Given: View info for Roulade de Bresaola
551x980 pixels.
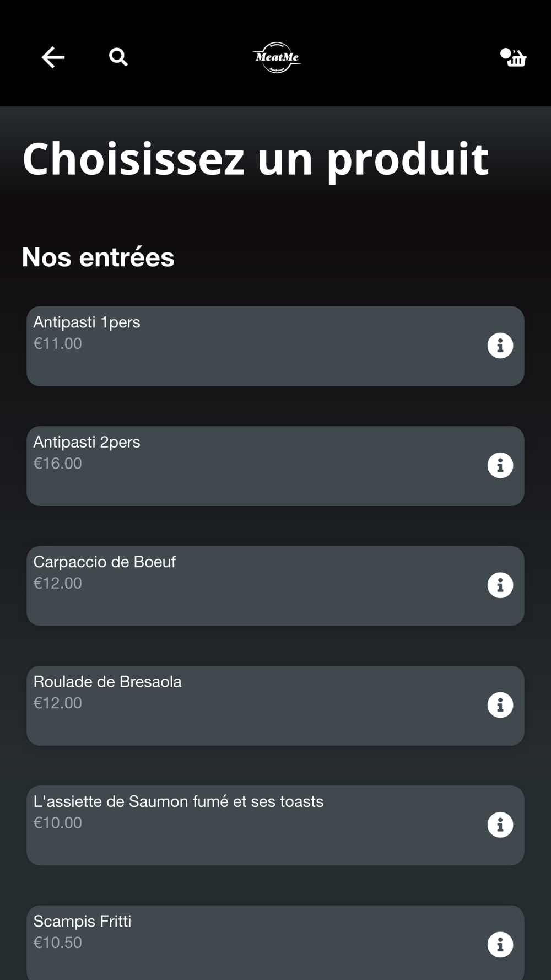Looking at the screenshot, I should [500, 705].
